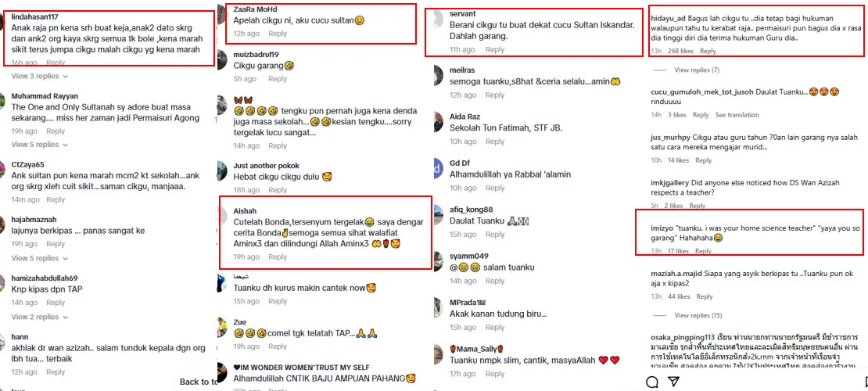The image size is (868, 391).
Task: Reply to ZaaRa MoHd's comment
Action: (x=278, y=34)
